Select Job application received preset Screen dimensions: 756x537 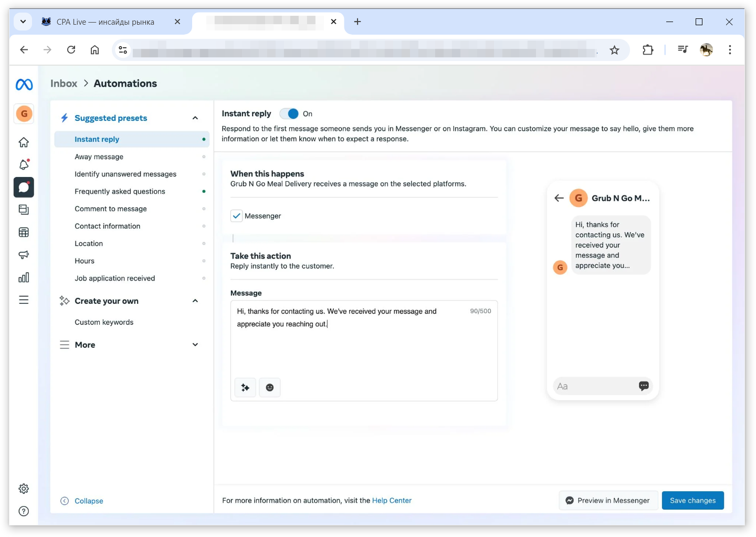click(132, 278)
